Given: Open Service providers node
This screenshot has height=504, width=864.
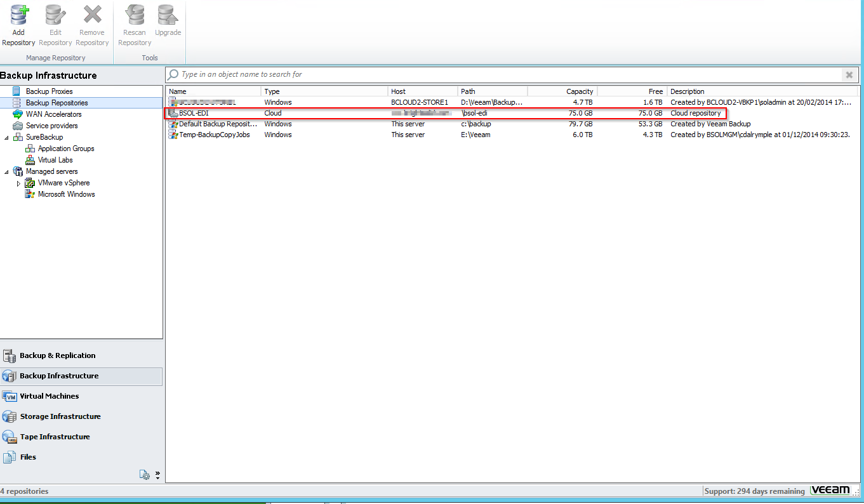Looking at the screenshot, I should click(51, 126).
